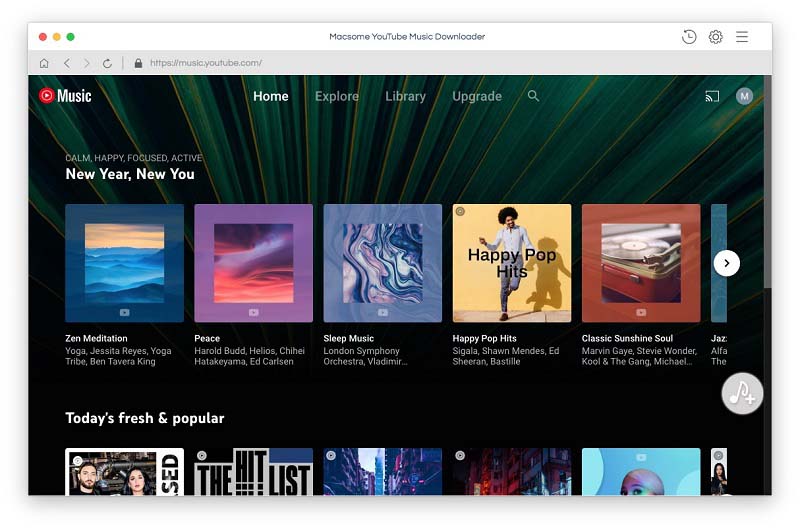Click the floating add music button
The width and height of the screenshot is (800, 529).
tap(742, 393)
